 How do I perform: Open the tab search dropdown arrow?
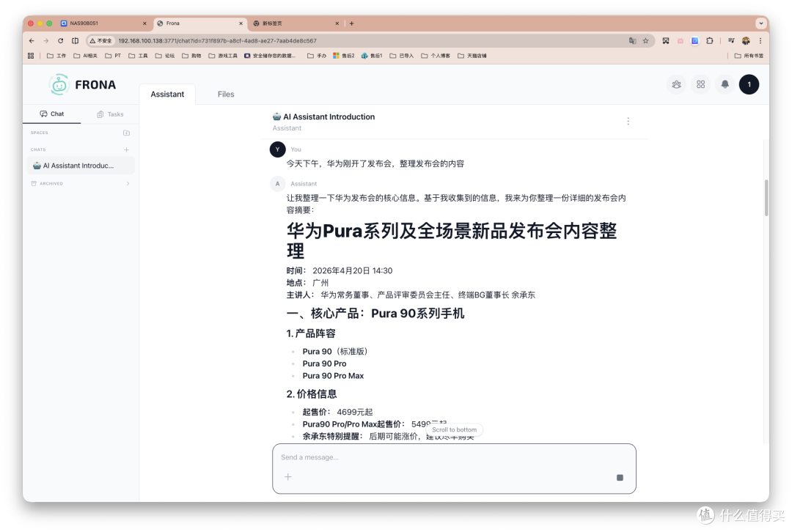click(760, 23)
